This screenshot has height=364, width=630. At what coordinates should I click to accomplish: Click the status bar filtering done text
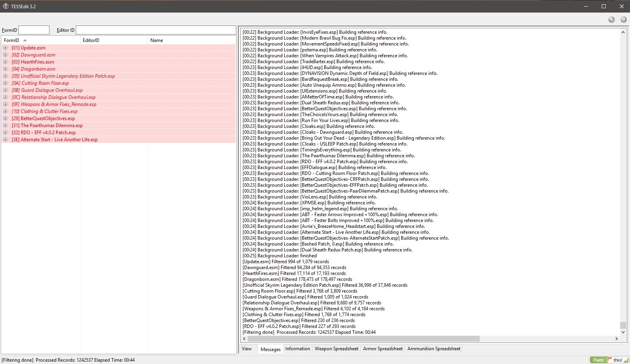tap(68, 360)
